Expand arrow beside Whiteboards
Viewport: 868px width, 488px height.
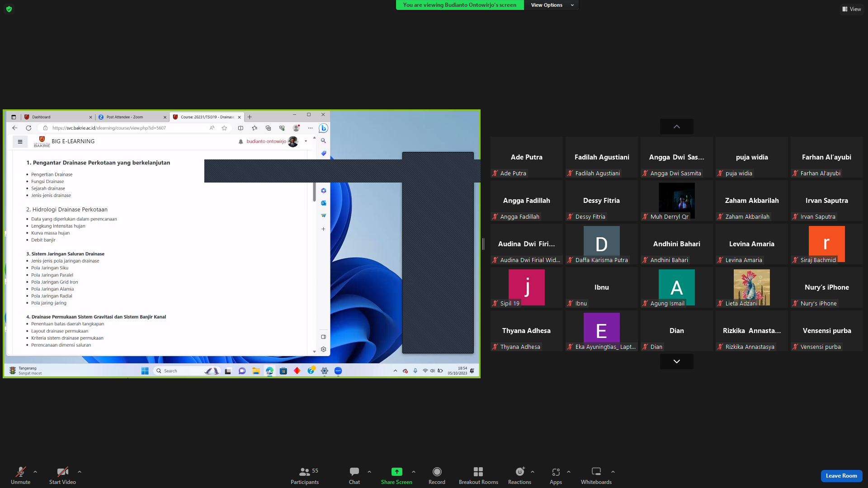click(x=613, y=472)
